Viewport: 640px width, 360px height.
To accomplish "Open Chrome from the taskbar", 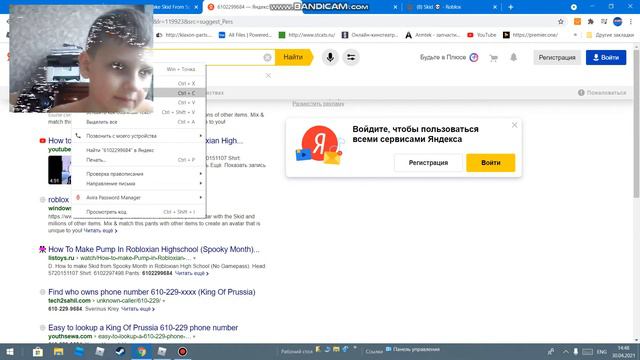I will 141,351.
